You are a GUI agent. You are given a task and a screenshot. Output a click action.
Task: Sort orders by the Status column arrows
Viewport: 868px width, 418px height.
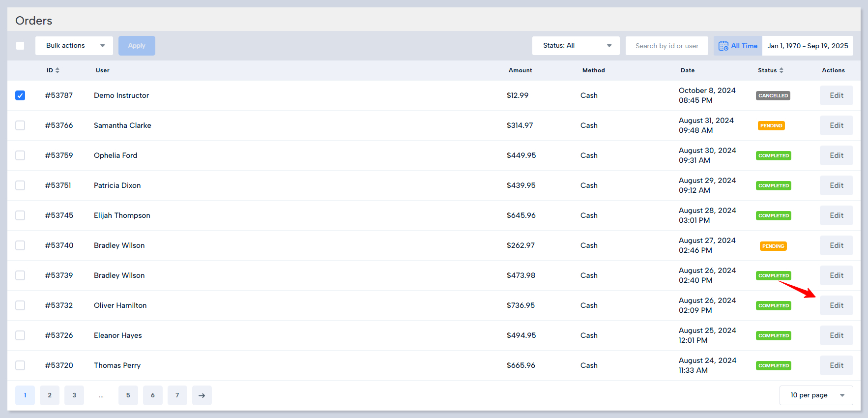coord(781,70)
